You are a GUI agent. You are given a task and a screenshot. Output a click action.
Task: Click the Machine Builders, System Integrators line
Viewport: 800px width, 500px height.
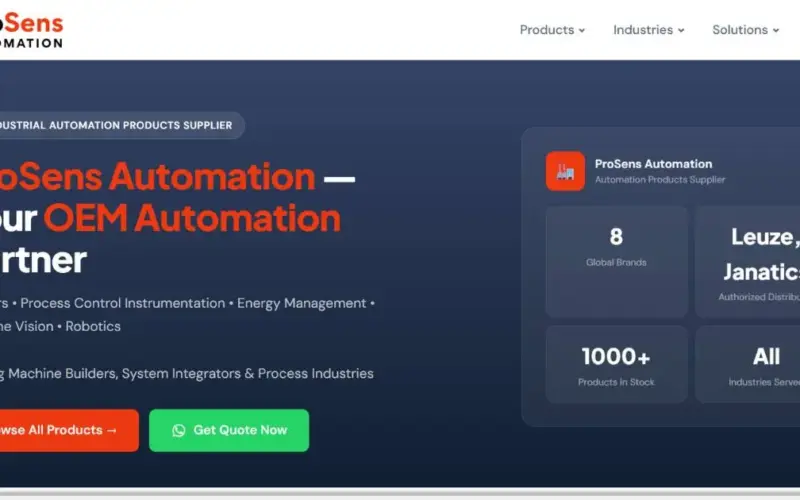187,373
